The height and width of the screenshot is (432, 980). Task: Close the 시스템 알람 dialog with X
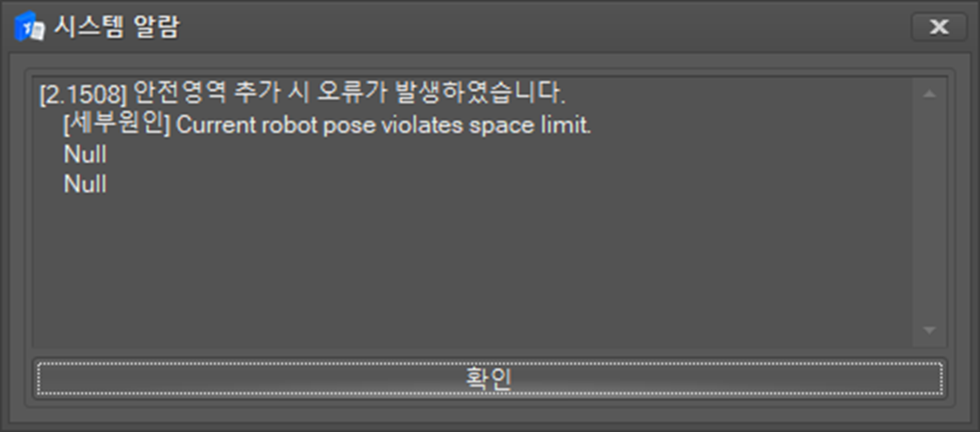click(939, 26)
